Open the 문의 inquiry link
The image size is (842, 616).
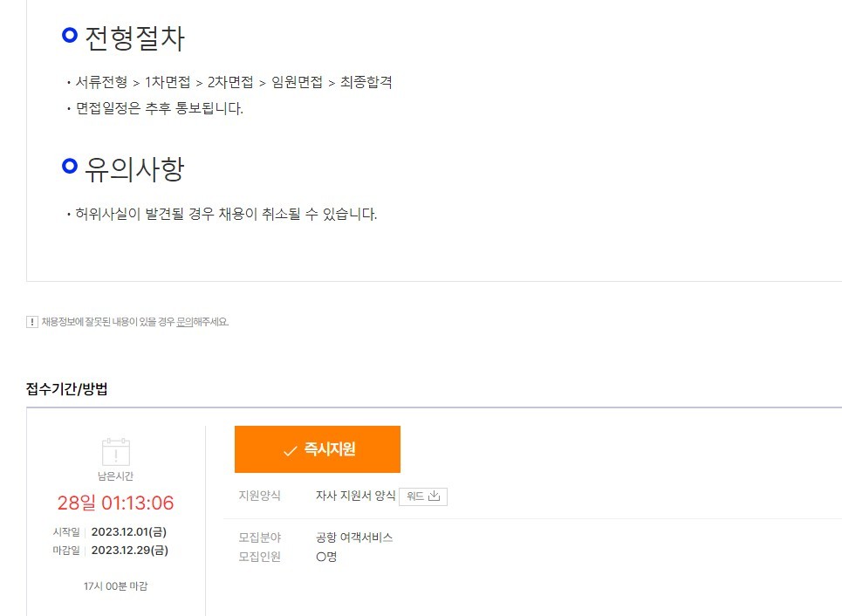point(184,322)
